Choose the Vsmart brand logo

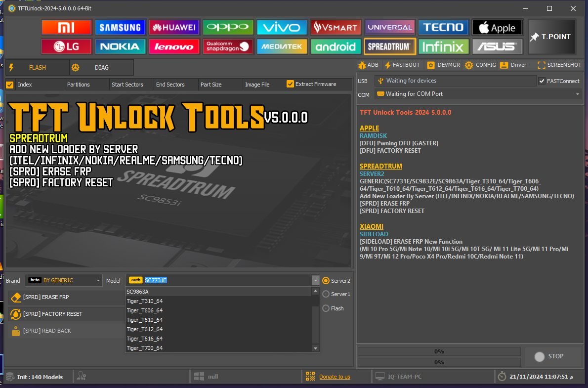tap(336, 27)
